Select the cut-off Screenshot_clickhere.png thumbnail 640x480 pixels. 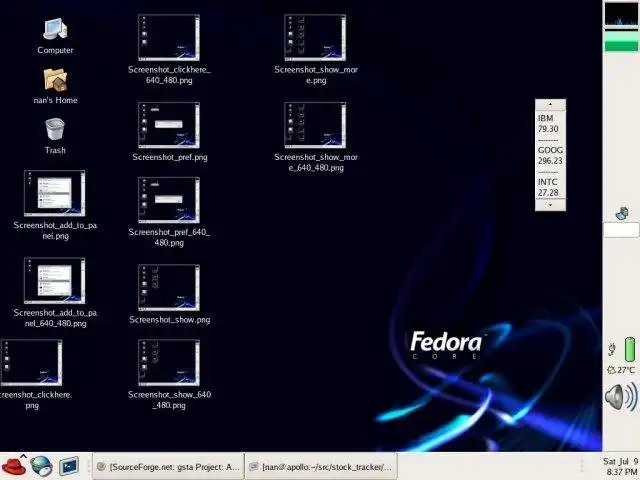click(31, 362)
